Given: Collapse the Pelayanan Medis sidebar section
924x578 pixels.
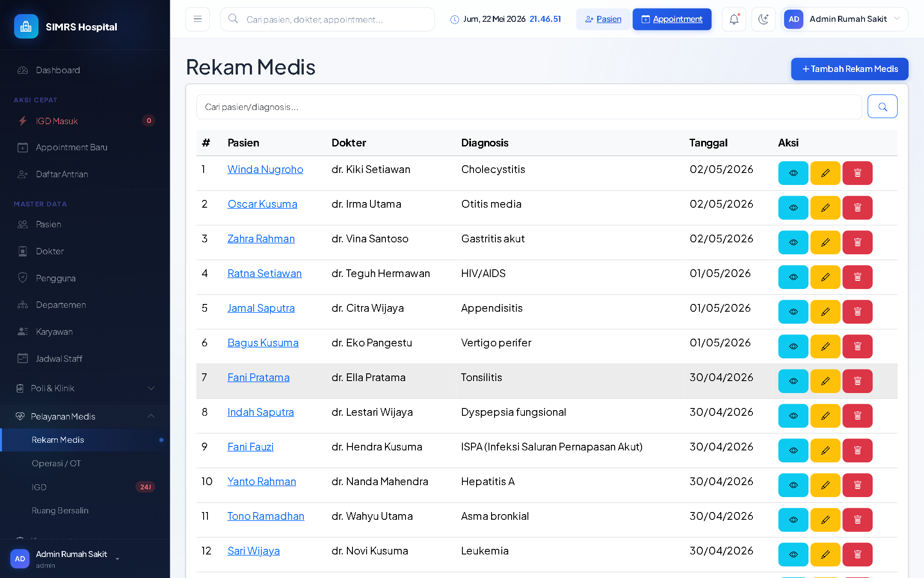Looking at the screenshot, I should [85, 416].
